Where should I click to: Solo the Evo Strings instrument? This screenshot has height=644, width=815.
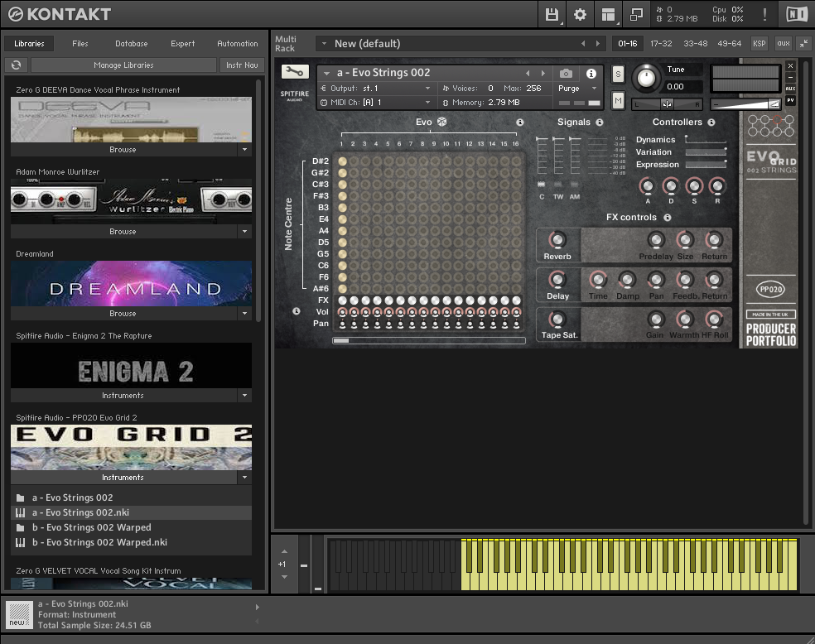pyautogui.click(x=618, y=74)
